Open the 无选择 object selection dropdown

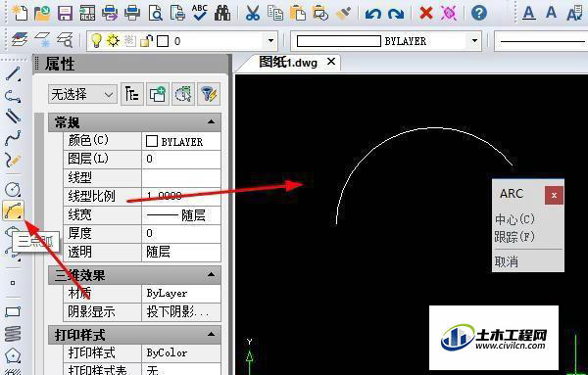pos(82,94)
